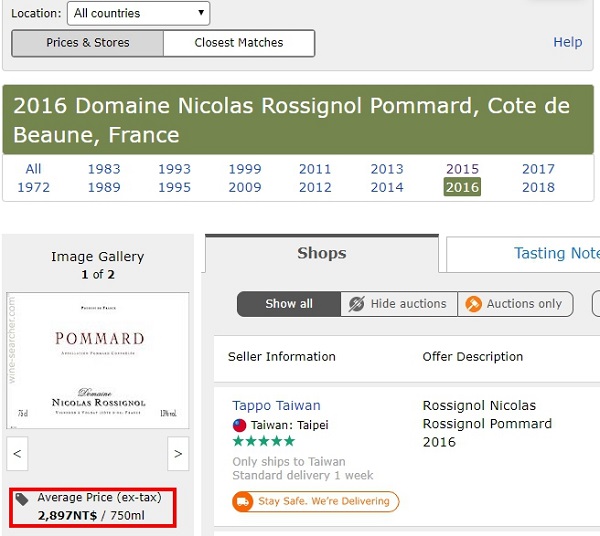
Task: Click the crossed-out gavel icon
Action: coord(356,304)
